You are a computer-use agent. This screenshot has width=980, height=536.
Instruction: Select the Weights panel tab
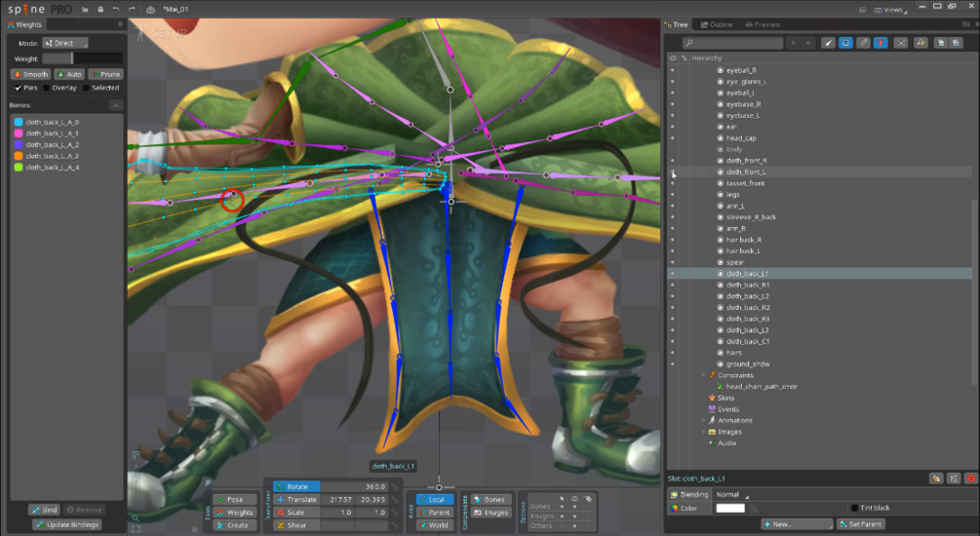pos(24,24)
